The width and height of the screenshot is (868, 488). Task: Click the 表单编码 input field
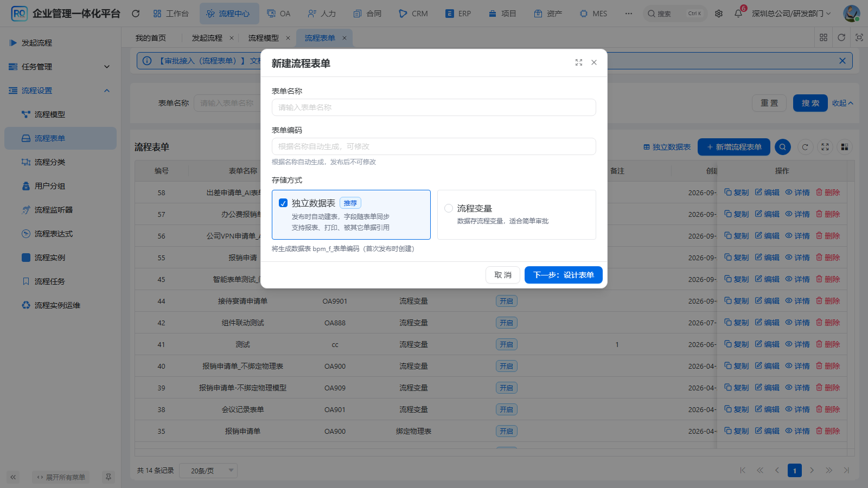pyautogui.click(x=434, y=146)
